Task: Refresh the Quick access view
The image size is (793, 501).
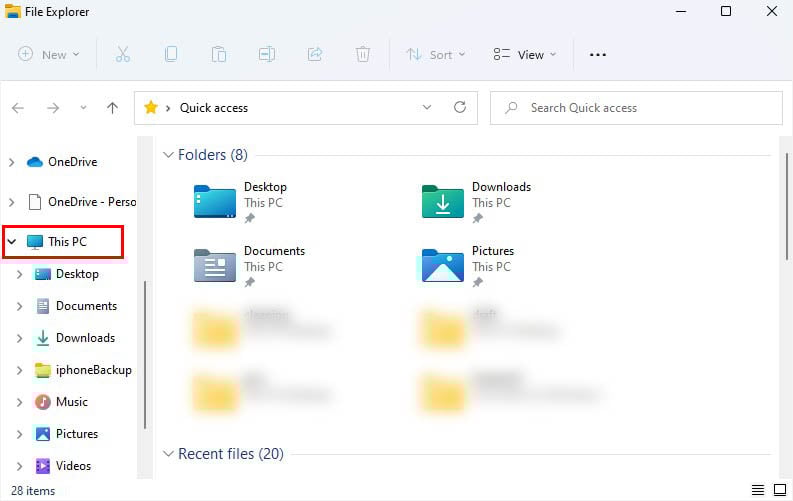Action: 460,107
